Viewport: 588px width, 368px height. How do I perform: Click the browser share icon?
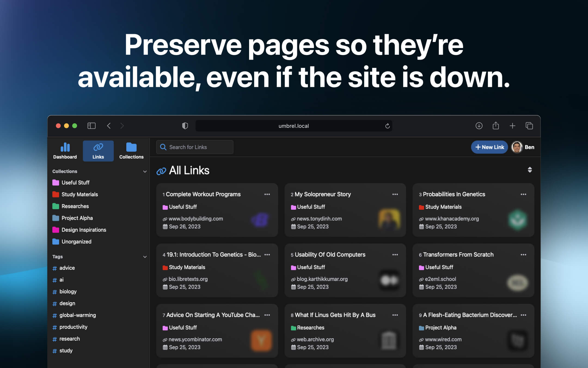[x=496, y=126]
